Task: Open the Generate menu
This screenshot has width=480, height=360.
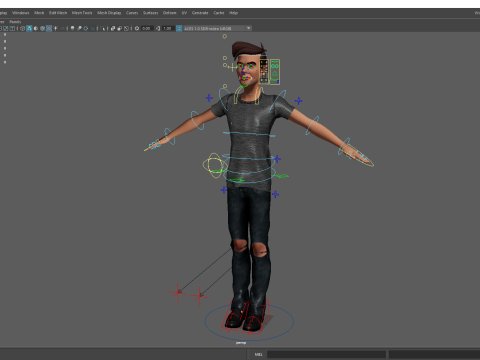Action: (200, 13)
